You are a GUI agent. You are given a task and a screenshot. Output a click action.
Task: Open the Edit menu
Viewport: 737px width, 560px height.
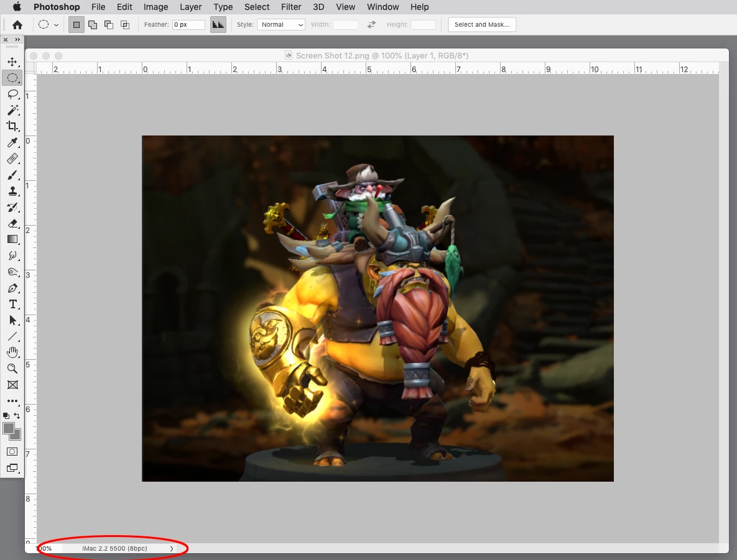[124, 7]
